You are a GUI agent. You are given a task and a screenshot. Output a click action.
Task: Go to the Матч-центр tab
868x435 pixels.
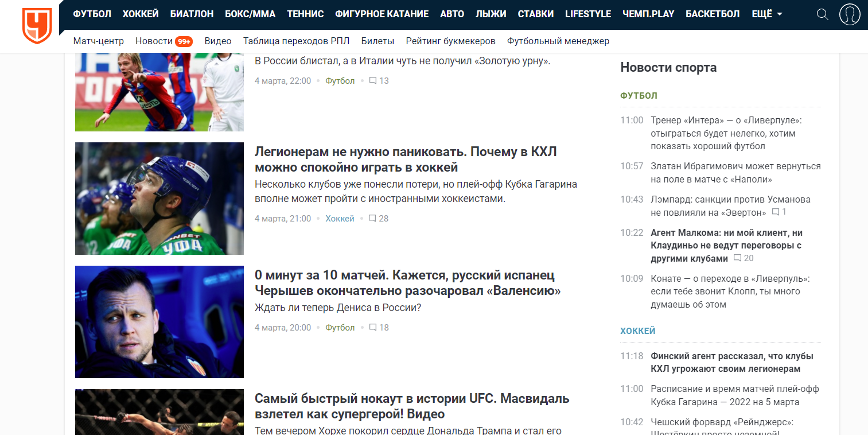(x=99, y=41)
